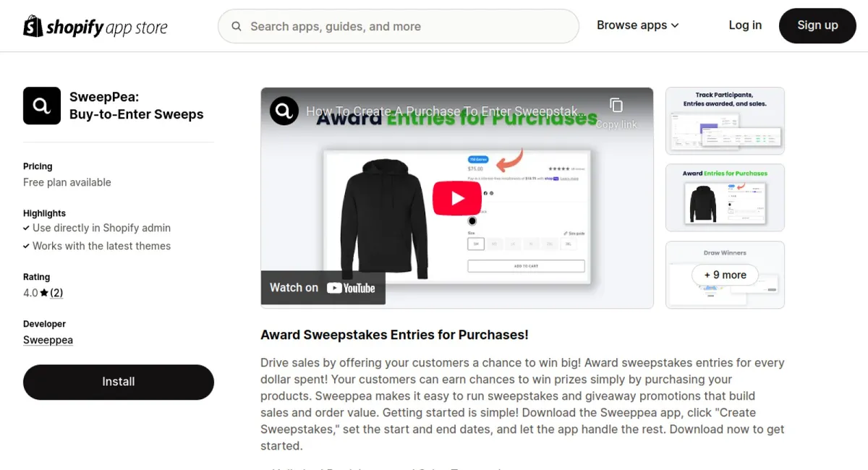Open the Log in page

pos(745,25)
